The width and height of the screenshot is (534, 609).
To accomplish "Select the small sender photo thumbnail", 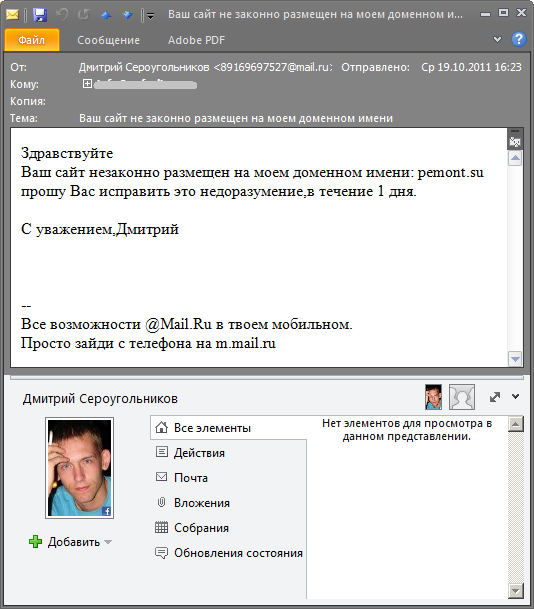I will click(433, 397).
